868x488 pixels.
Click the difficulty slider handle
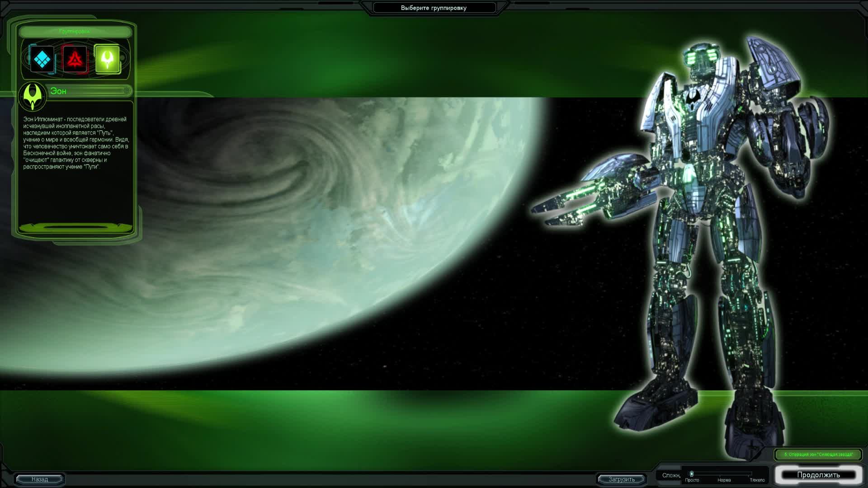click(x=692, y=474)
